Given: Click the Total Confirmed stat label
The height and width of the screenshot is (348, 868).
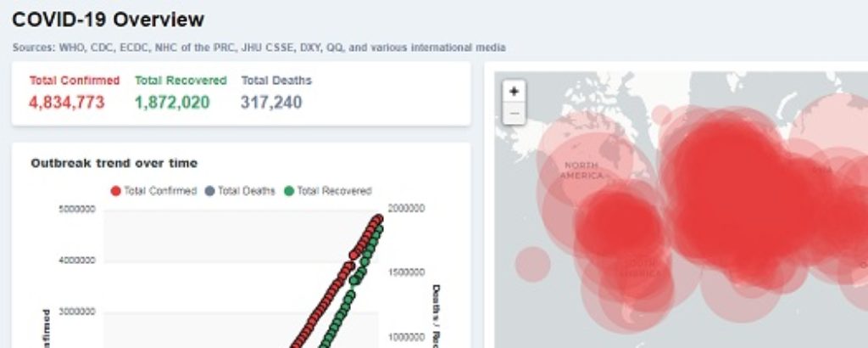Looking at the screenshot, I should click(75, 81).
